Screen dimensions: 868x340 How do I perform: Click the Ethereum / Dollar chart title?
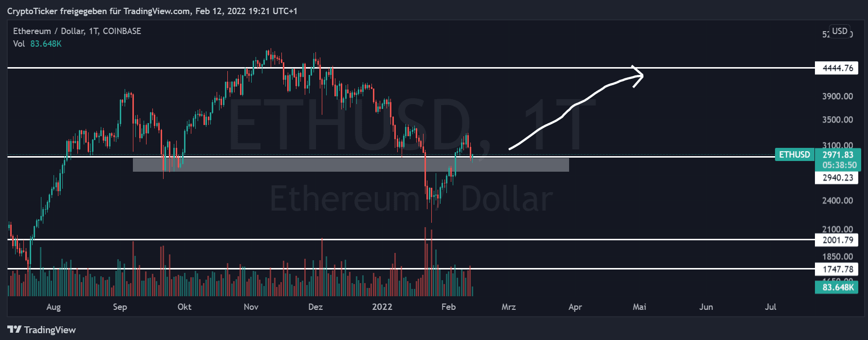(77, 31)
